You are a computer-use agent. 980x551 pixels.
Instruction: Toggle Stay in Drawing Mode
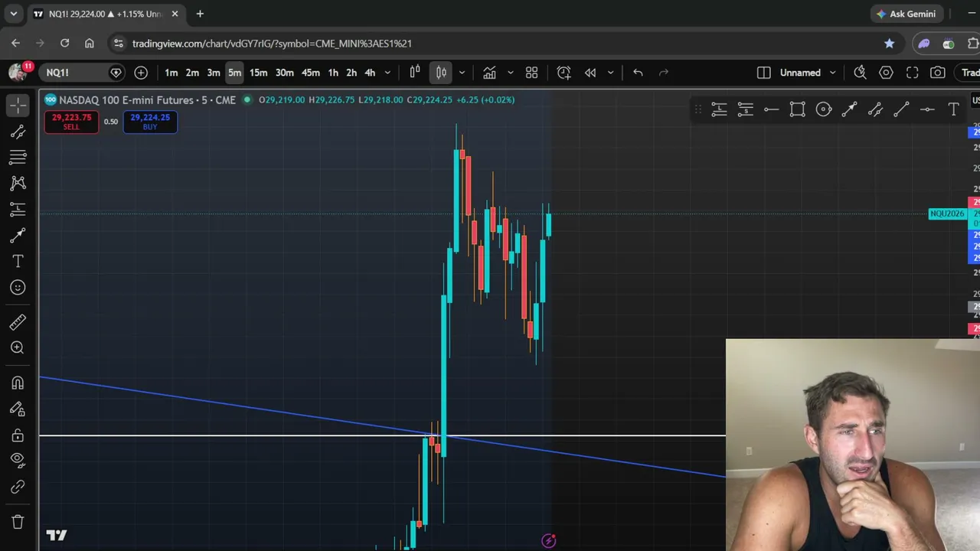pyautogui.click(x=18, y=409)
